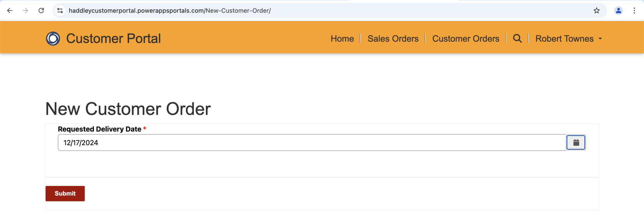Screen dimensions: 644x221
Task: Click the browser forward arrow
Action: 25,11
